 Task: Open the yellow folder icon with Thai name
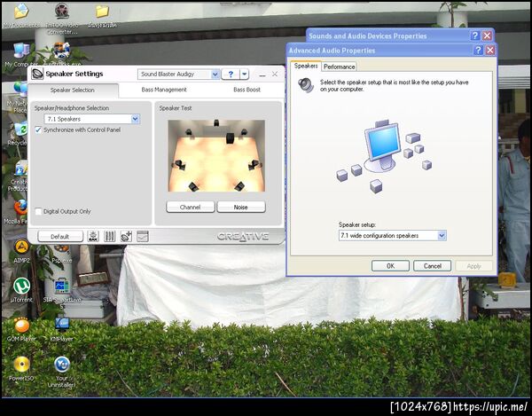(x=102, y=16)
